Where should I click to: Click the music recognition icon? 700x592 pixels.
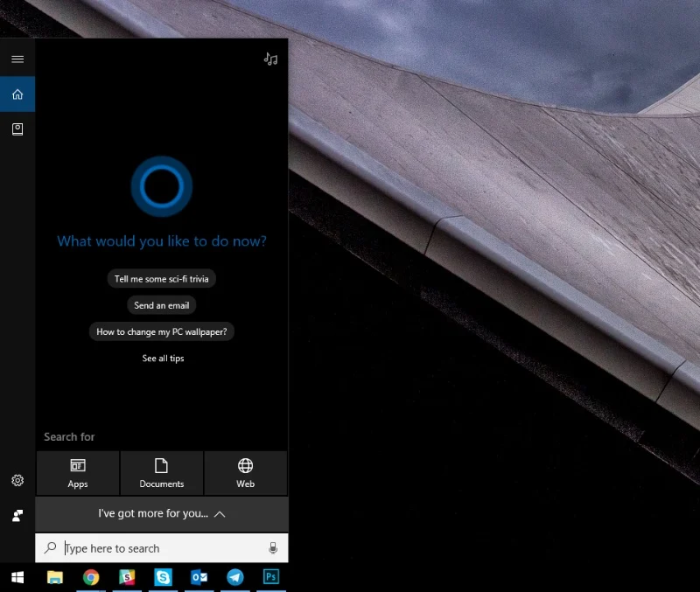coord(270,59)
